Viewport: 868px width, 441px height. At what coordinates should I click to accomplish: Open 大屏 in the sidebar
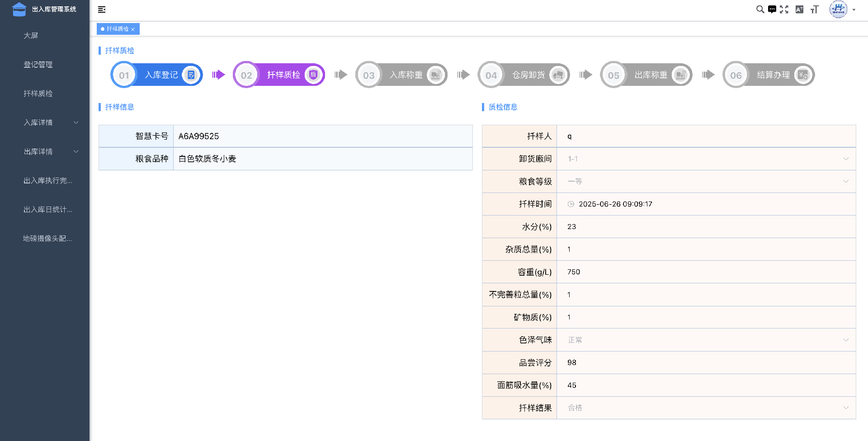click(45, 36)
